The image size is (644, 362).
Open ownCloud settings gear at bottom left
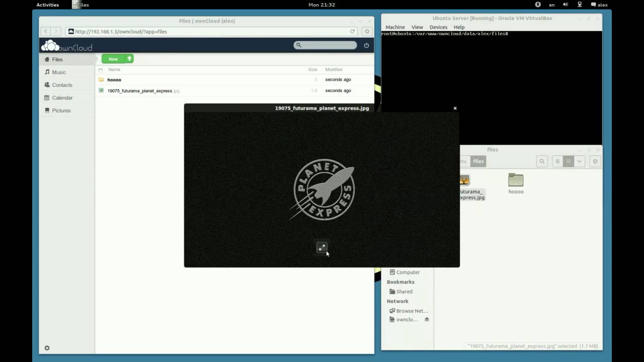pyautogui.click(x=47, y=348)
